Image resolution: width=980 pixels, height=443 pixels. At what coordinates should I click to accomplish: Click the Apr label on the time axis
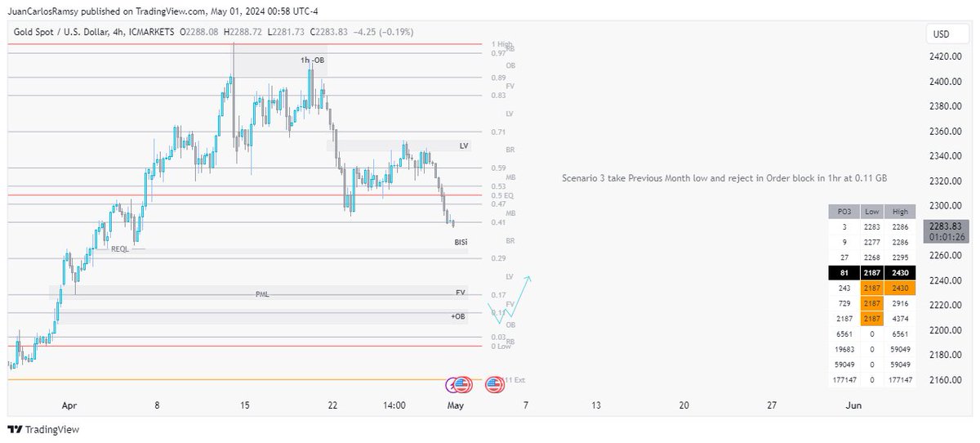point(69,405)
